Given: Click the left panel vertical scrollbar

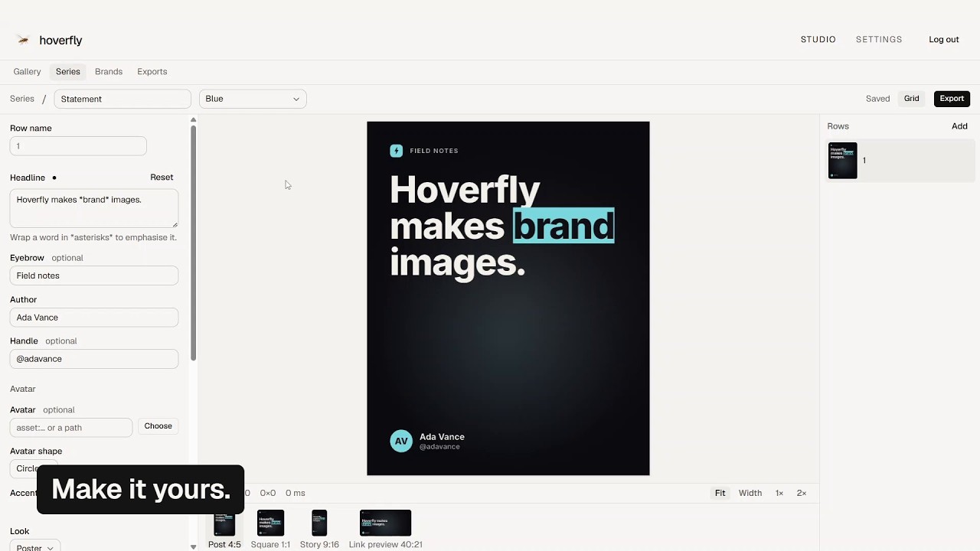Looking at the screenshot, I should (x=193, y=243).
